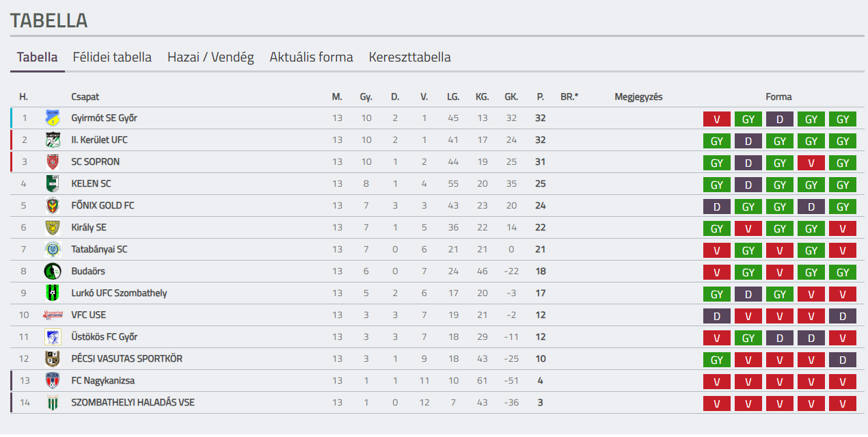Switch to the Félidei tabella tab

tap(112, 57)
